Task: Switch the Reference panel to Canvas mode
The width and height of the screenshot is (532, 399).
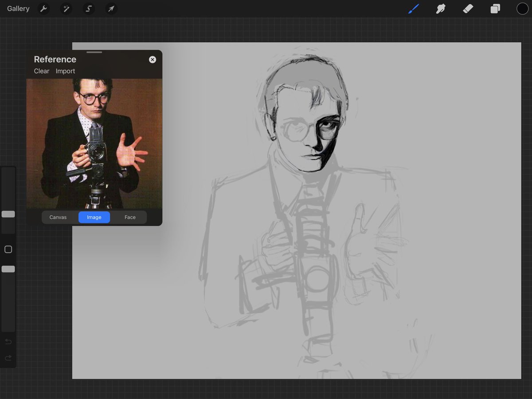Action: (x=58, y=217)
